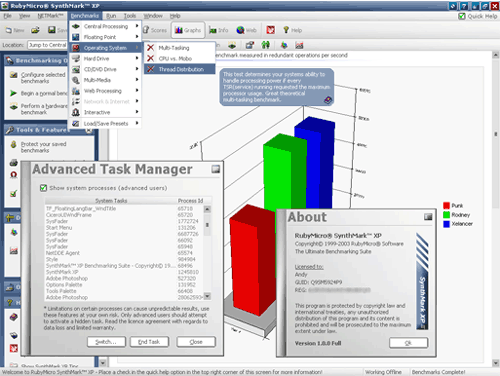Viewport: 500px width, 376px height.
Task: Select Thread Distribution benchmark item
Action: 180,69
